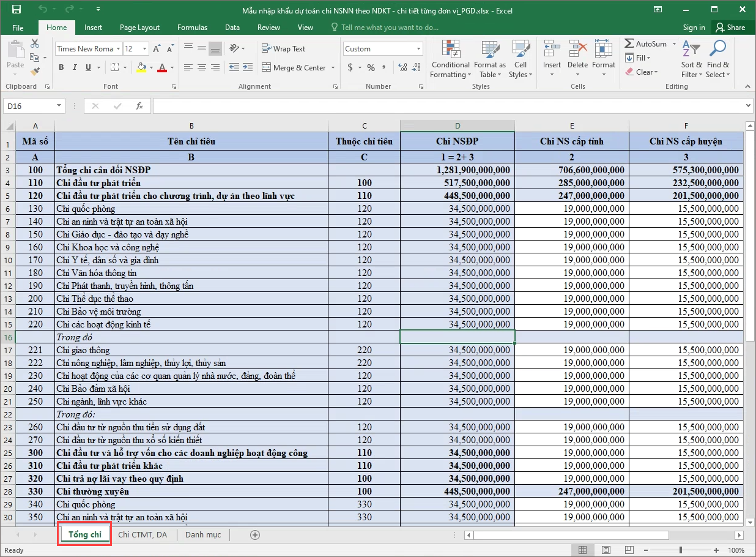Save the workbook from the quick access toolbar

[x=17, y=10]
